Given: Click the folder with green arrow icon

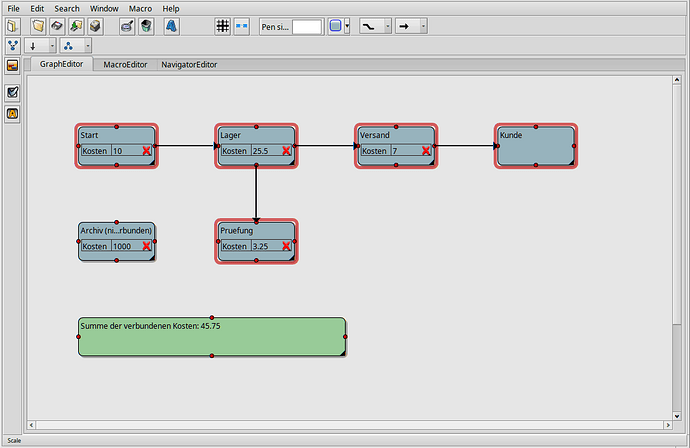Looking at the screenshot, I should coord(76,26).
